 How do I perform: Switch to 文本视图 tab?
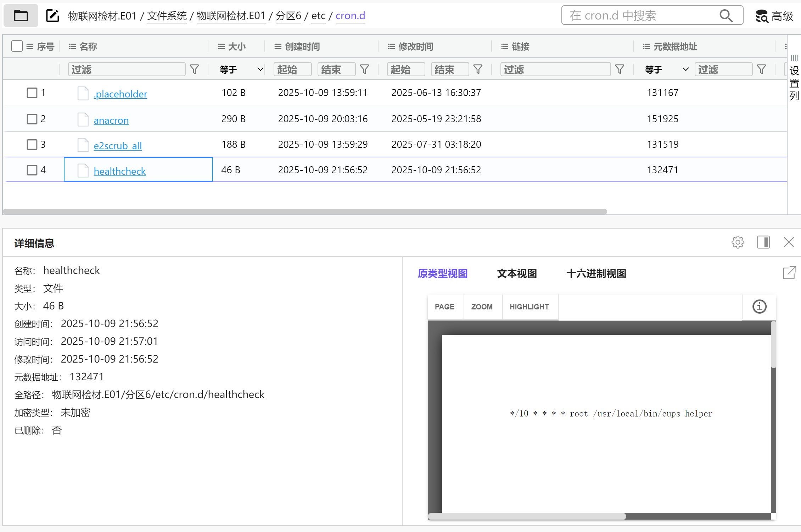(x=517, y=274)
